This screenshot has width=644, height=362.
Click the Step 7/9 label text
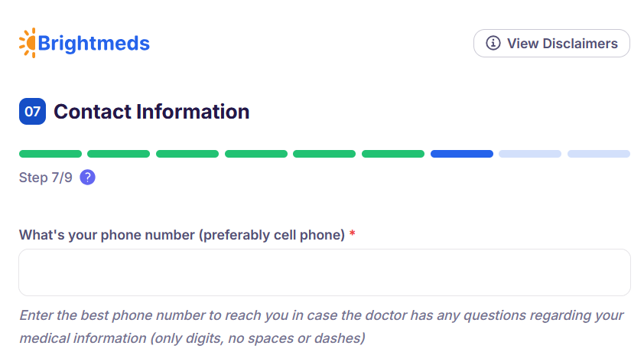46,178
